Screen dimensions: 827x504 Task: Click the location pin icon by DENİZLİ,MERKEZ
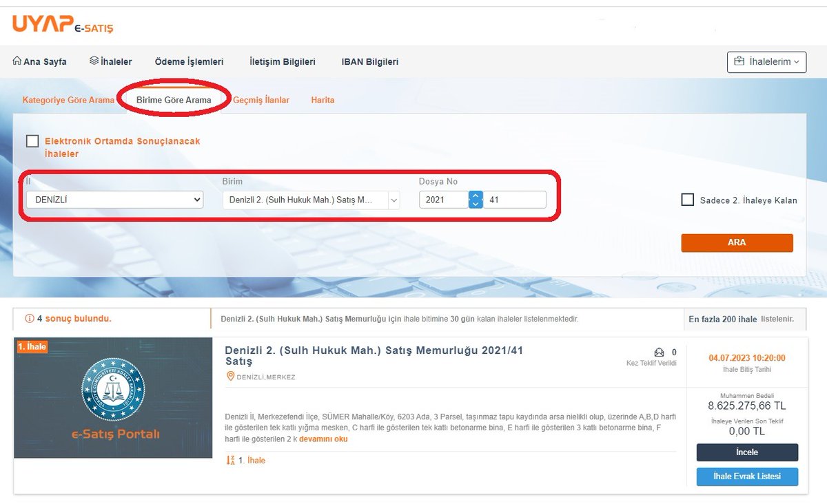(231, 377)
